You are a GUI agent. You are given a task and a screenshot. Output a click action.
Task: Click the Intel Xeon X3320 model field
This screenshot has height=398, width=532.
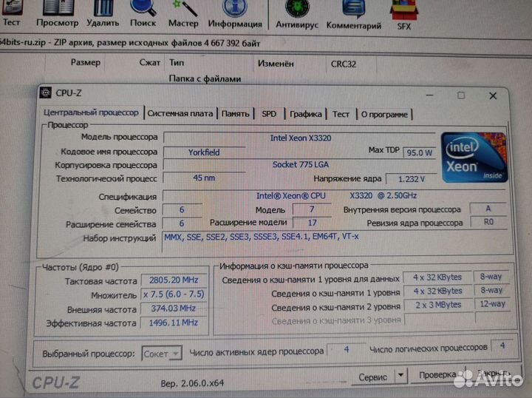(300, 138)
